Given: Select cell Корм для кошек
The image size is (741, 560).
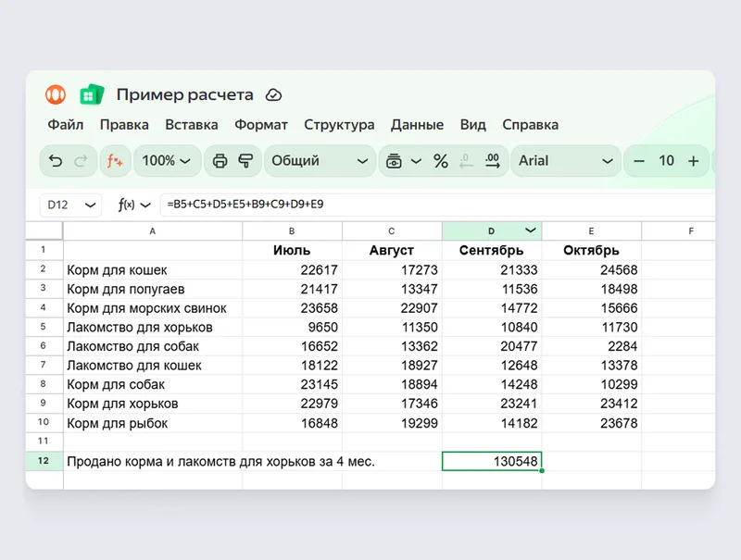Looking at the screenshot, I should tap(153, 270).
